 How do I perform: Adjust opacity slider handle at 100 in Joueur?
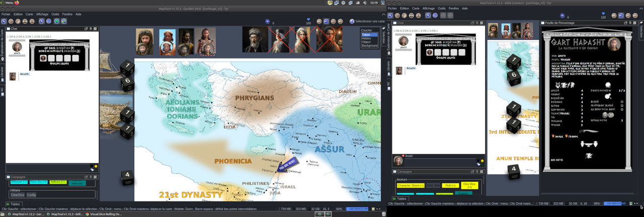603,14
